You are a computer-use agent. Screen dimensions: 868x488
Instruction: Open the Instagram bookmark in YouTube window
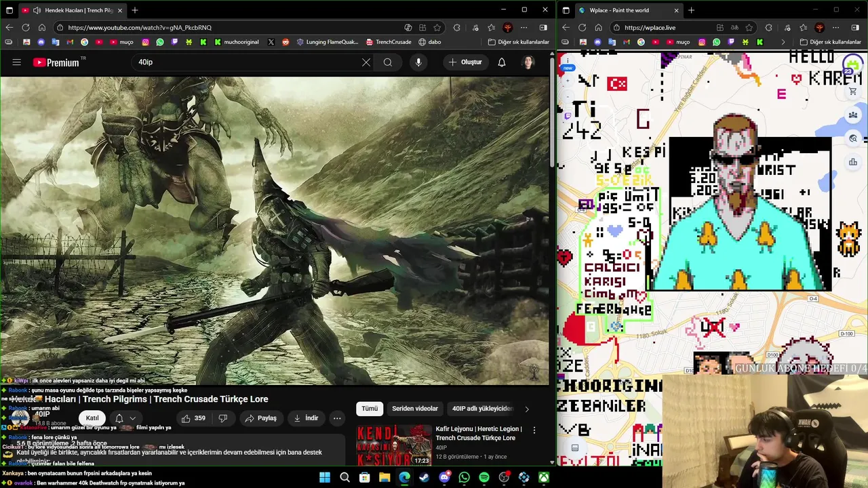pyautogui.click(x=145, y=42)
